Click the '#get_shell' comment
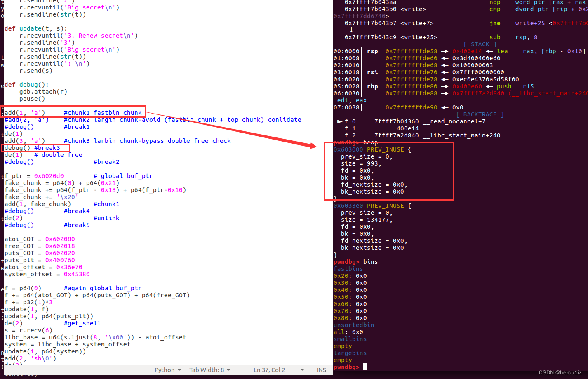Image resolution: width=588 pixels, height=379 pixels. (x=82, y=323)
